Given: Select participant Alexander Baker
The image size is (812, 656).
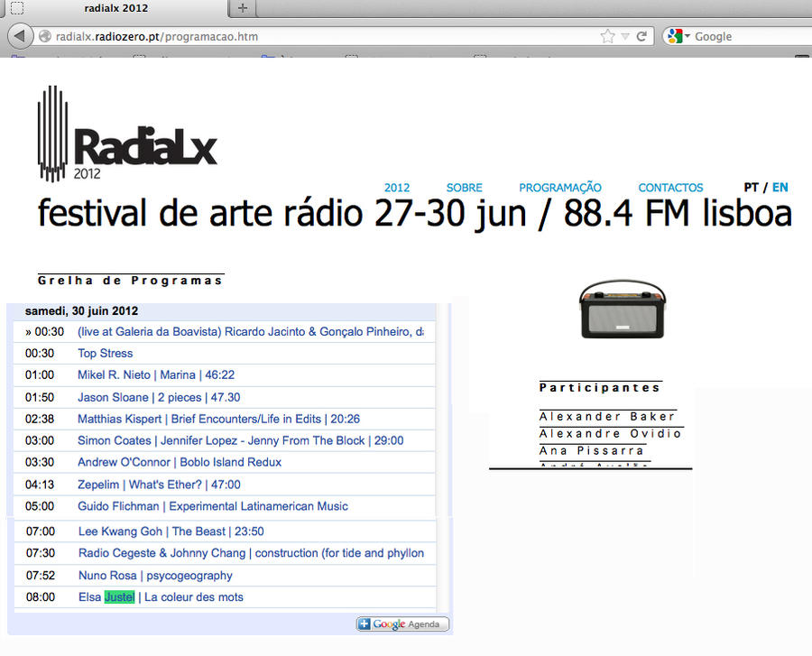Looking at the screenshot, I should click(607, 416).
